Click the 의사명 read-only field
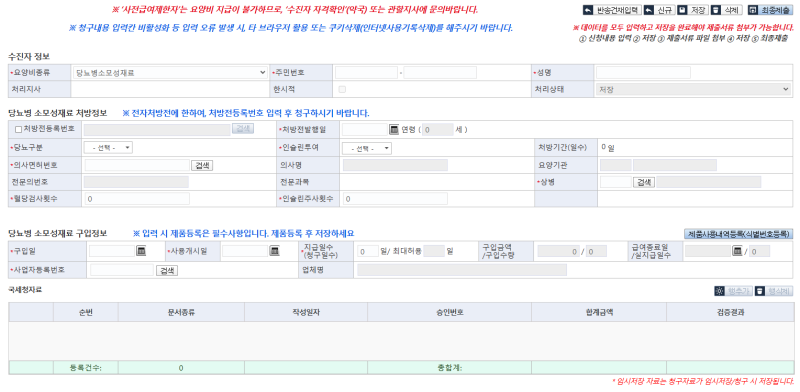Image resolution: width=800 pixels, height=392 pixels. click(395, 165)
